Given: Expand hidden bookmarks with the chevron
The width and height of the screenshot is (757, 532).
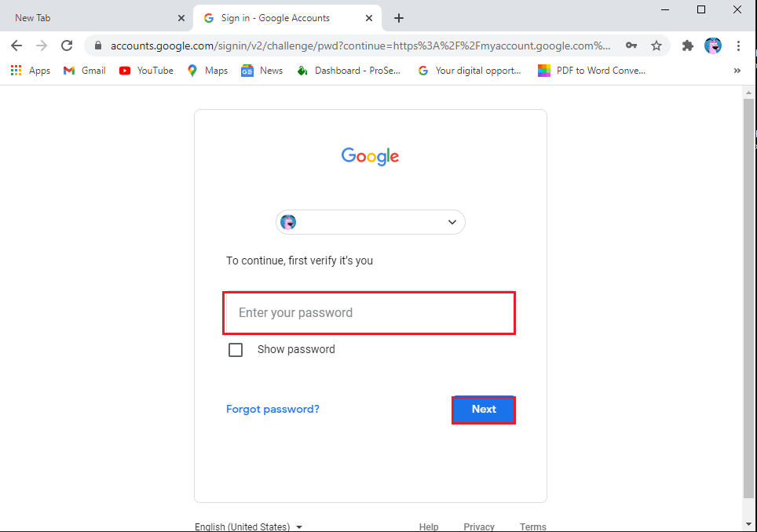Looking at the screenshot, I should point(737,70).
